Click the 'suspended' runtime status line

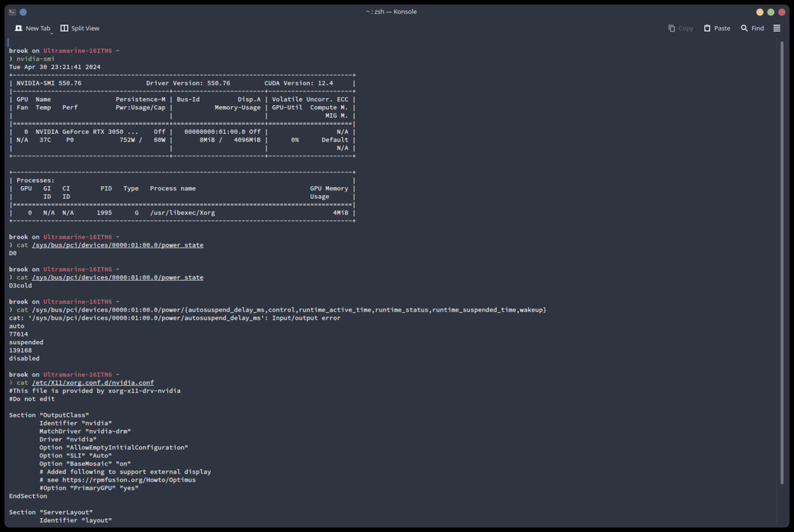pos(26,342)
